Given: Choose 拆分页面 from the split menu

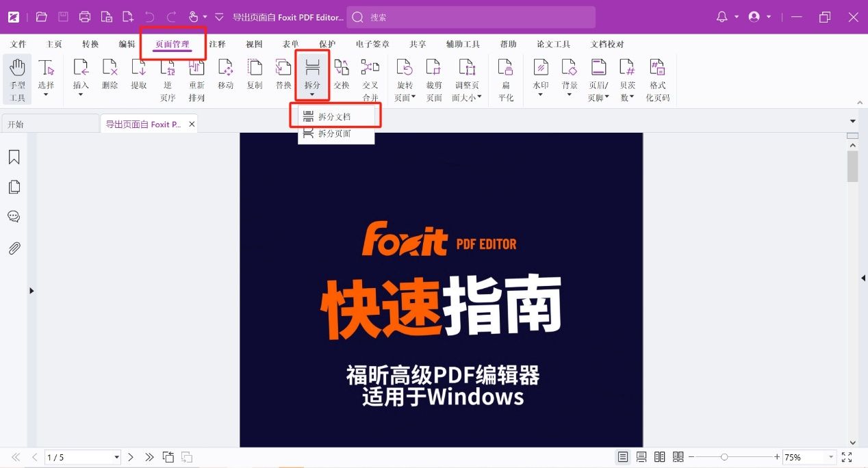Looking at the screenshot, I should (x=335, y=133).
